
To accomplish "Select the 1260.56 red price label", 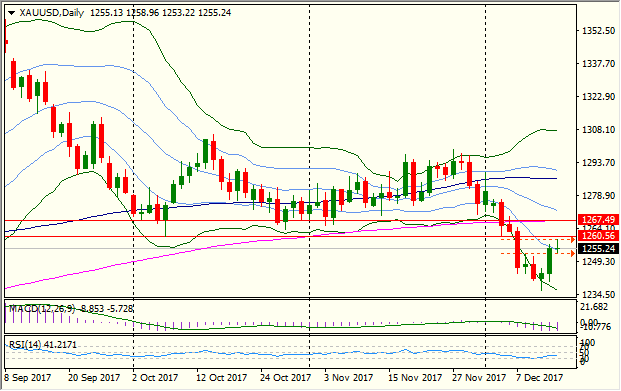I will [598, 236].
